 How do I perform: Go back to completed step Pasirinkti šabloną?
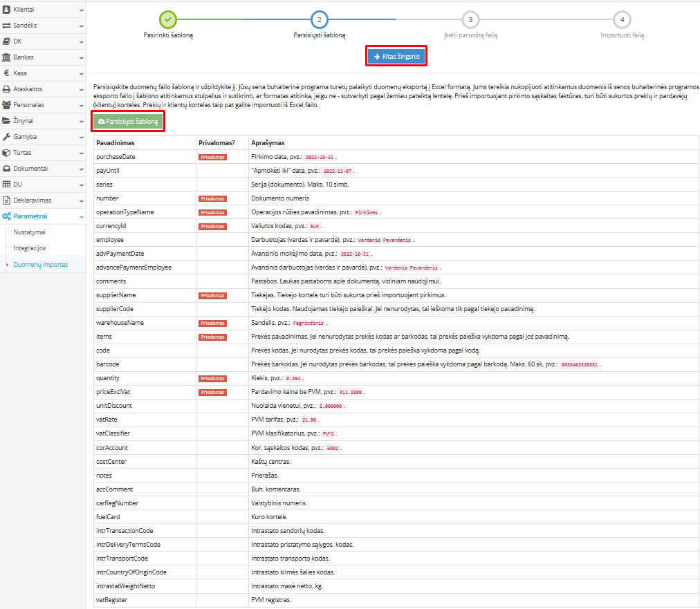point(167,20)
